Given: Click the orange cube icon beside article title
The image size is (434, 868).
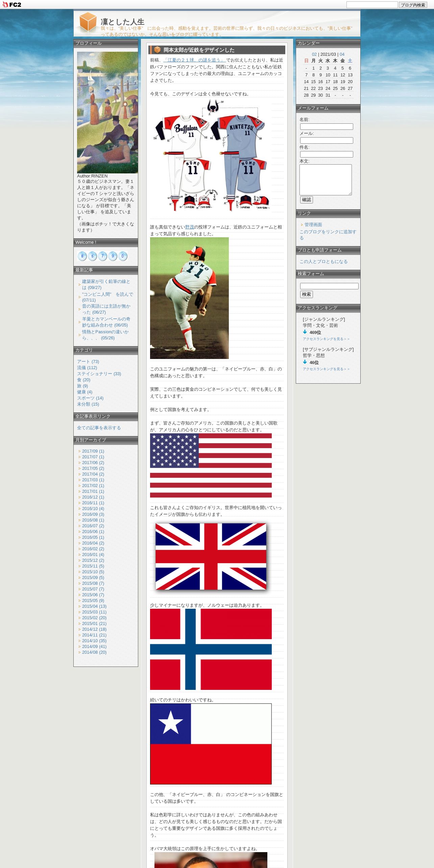Looking at the screenshot, I should [x=157, y=50].
